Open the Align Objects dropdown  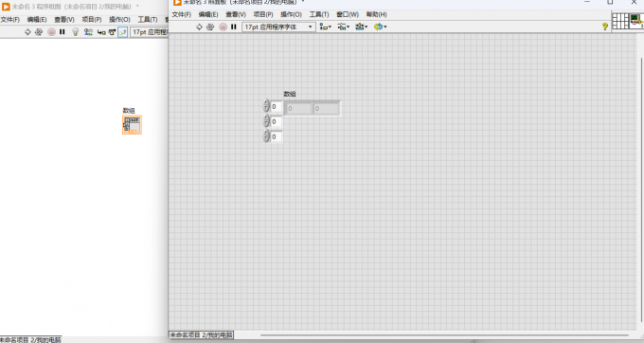point(325,27)
